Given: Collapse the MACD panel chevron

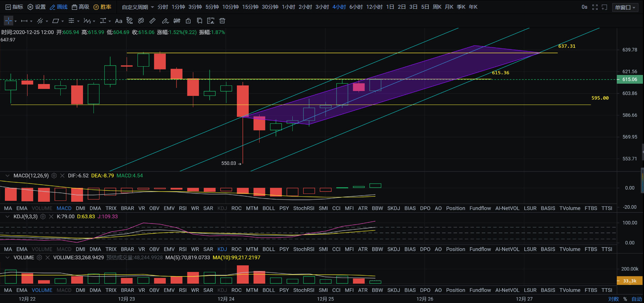Looking at the screenshot, I should click(x=7, y=176).
